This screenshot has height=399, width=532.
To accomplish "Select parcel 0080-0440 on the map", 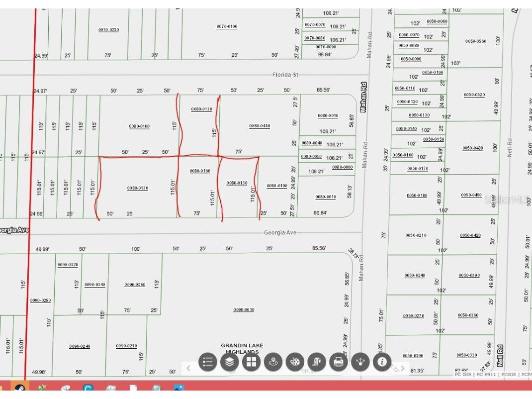I will click(x=260, y=126).
